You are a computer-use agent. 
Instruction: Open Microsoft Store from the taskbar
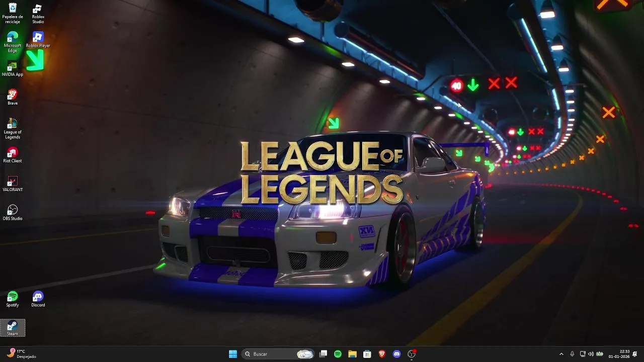click(x=367, y=354)
